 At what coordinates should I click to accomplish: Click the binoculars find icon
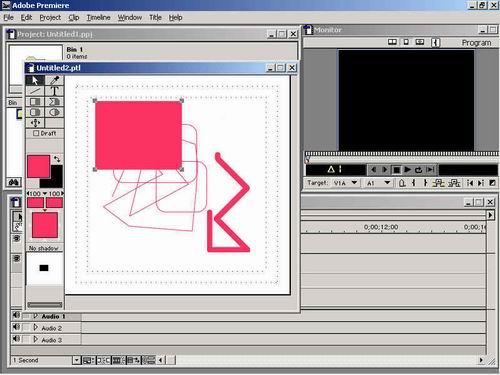click(x=14, y=182)
